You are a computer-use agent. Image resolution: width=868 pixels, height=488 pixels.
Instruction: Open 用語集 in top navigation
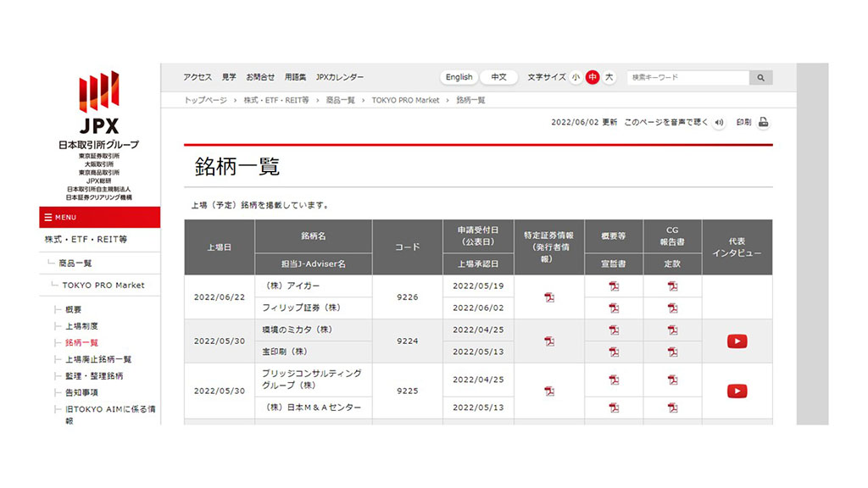pyautogui.click(x=295, y=77)
